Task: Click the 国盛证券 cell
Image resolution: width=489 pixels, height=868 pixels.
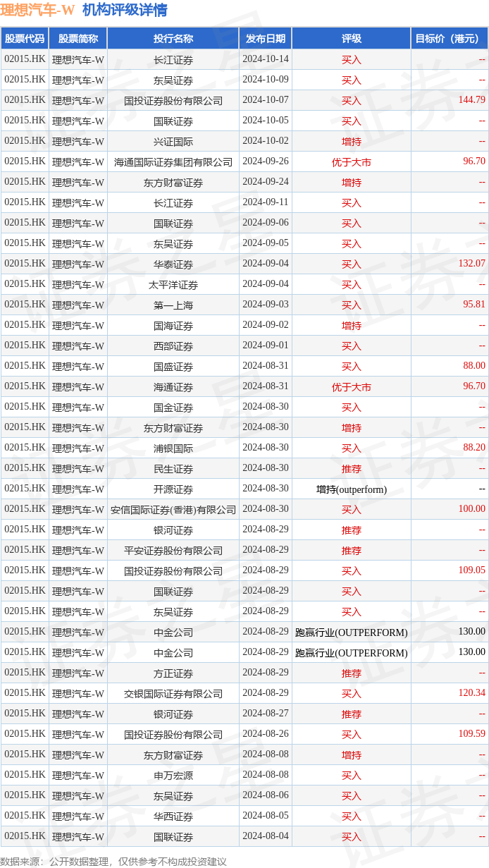Action: coord(173,366)
